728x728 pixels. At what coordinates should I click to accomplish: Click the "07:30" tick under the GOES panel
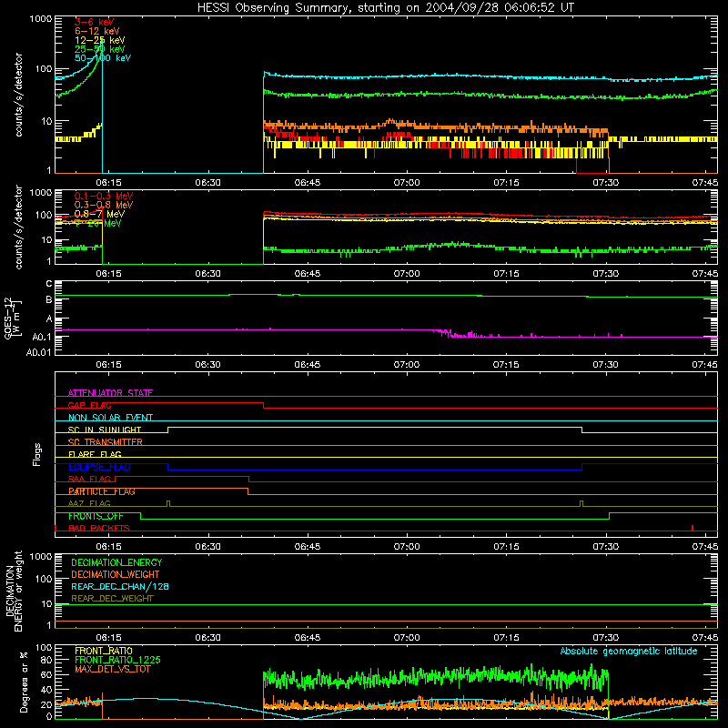coord(605,365)
